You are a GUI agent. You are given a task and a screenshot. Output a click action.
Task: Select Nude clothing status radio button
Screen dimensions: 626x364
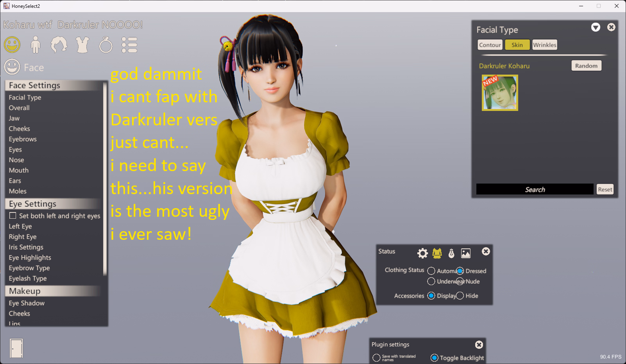(x=460, y=281)
